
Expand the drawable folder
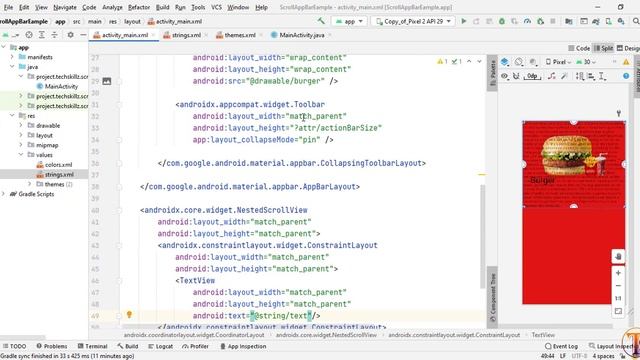[20, 125]
